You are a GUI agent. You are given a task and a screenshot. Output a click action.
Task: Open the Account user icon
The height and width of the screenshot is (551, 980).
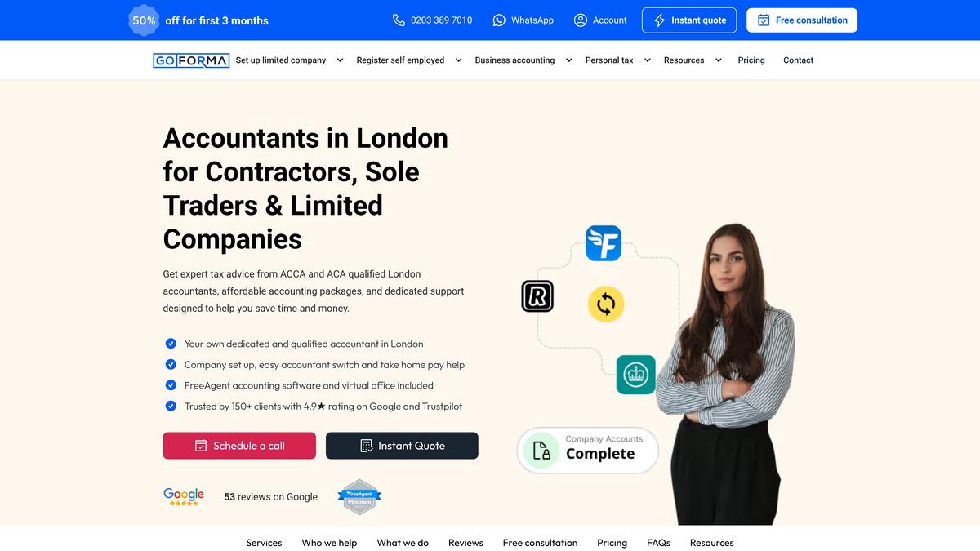581,20
